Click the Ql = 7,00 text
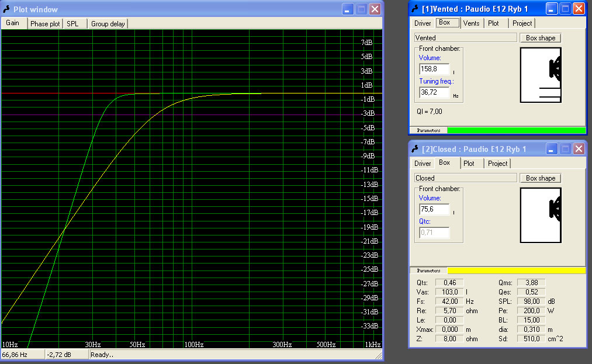The image size is (592, 364). (x=430, y=112)
